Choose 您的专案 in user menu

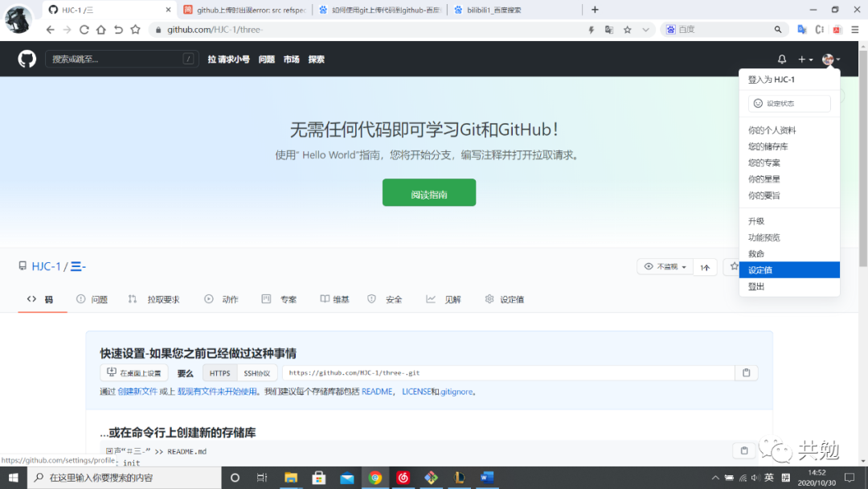pyautogui.click(x=764, y=162)
